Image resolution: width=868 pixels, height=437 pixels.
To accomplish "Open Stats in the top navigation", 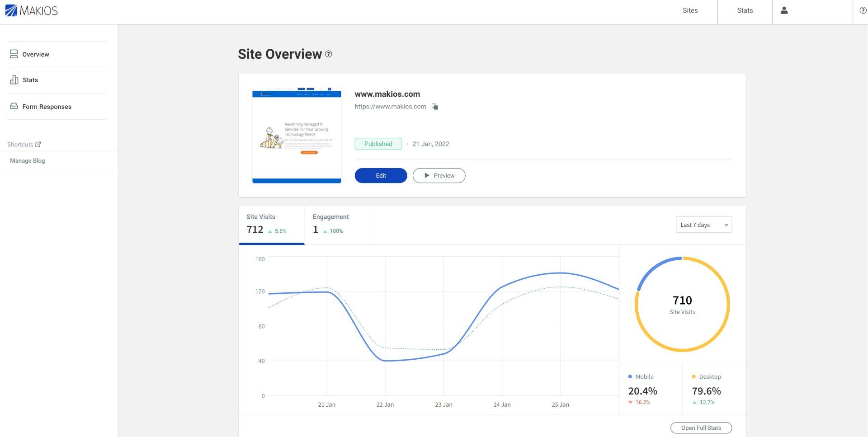I will tap(745, 10).
